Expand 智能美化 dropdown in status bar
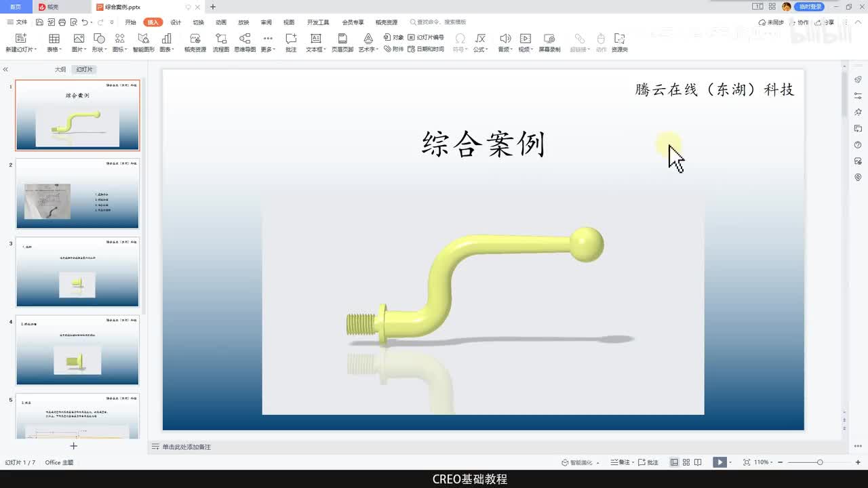Screen dimensions: 868x488 point(599,463)
